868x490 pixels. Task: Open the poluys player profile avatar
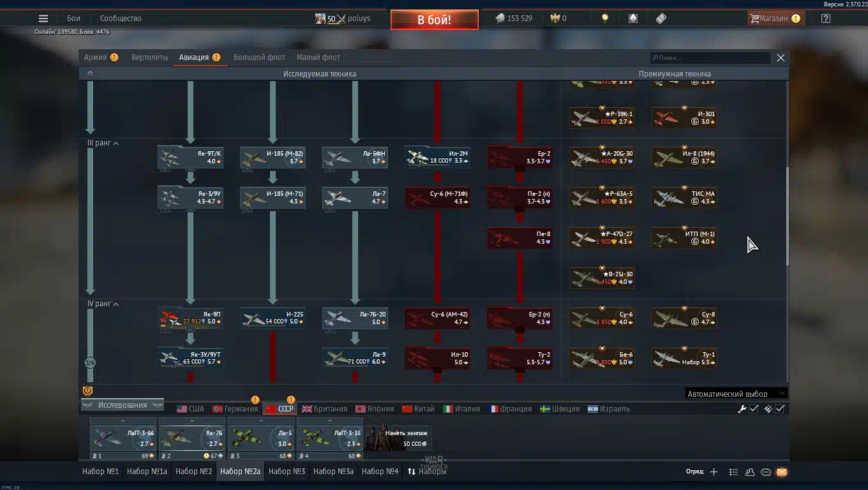[320, 19]
